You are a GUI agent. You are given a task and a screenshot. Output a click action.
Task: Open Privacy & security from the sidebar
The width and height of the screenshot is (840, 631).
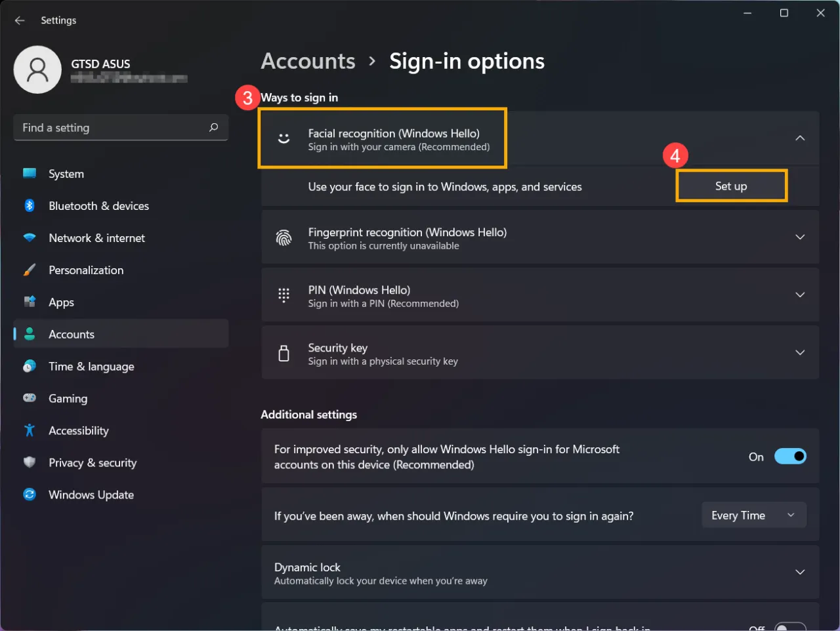[x=92, y=462]
